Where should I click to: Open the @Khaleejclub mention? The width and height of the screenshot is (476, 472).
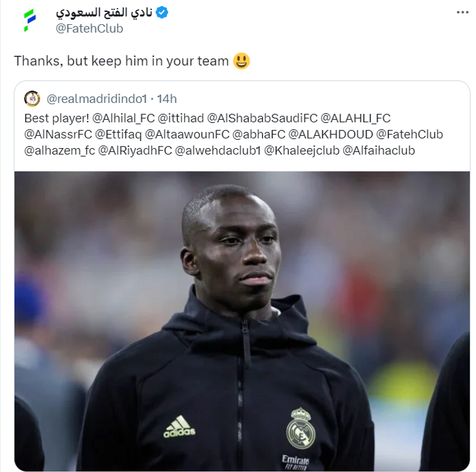[x=302, y=150]
